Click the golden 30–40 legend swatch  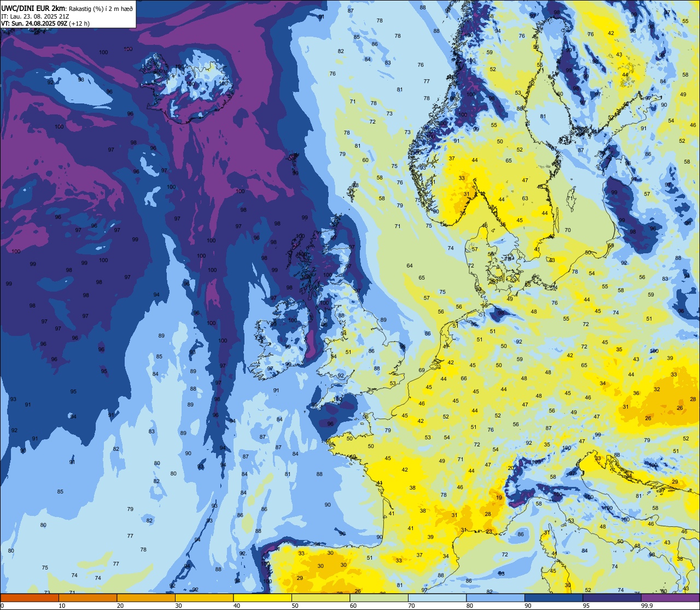coord(204,598)
